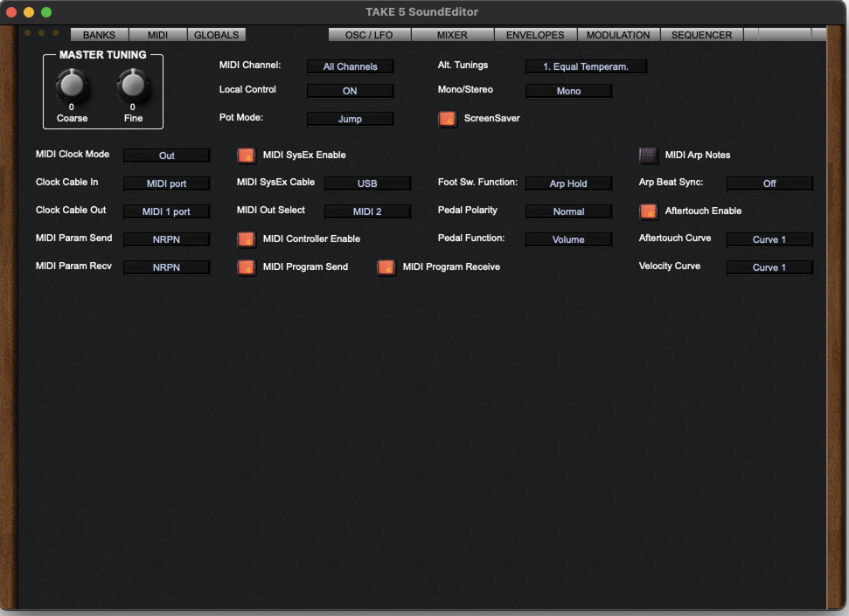This screenshot has width=849, height=616.
Task: Select the Velocity Curve field
Action: [x=769, y=267]
